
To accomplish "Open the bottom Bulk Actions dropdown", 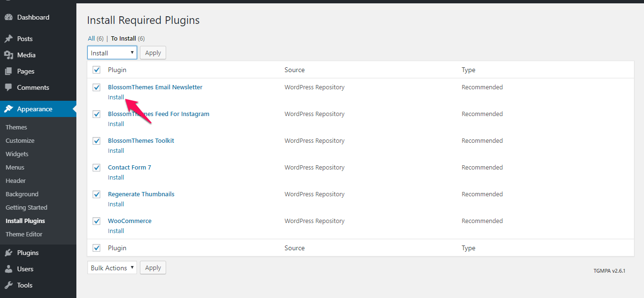I will pos(112,268).
